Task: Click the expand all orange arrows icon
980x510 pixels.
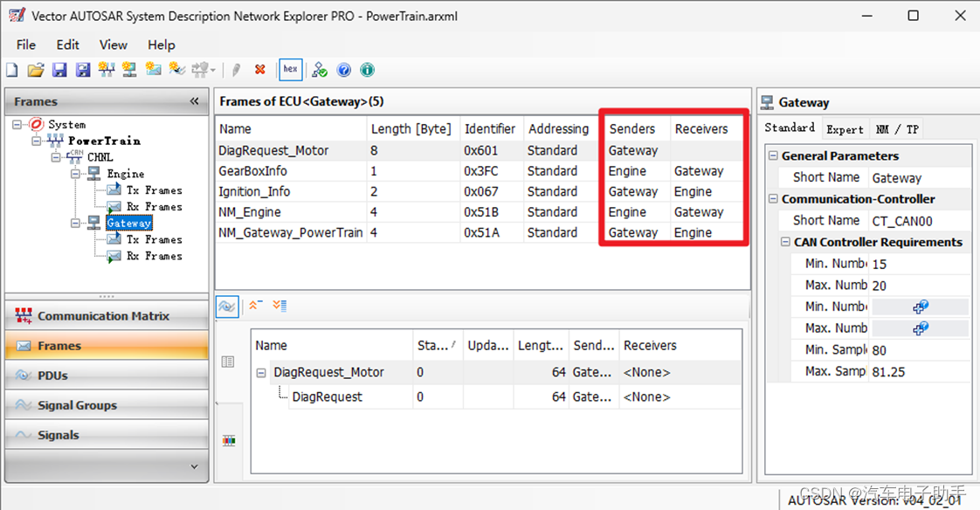Action: pos(280,306)
